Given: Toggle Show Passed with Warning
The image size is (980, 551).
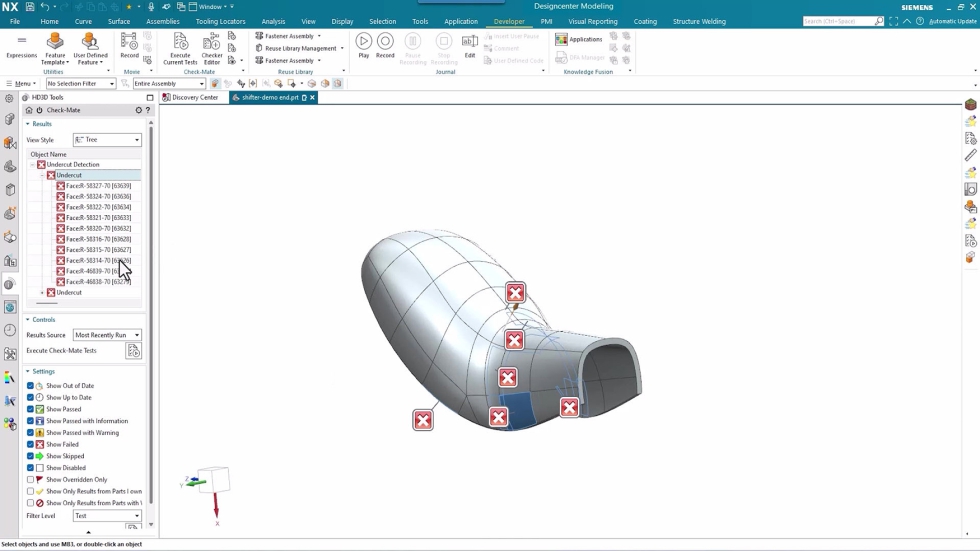Looking at the screenshot, I should tap(30, 433).
